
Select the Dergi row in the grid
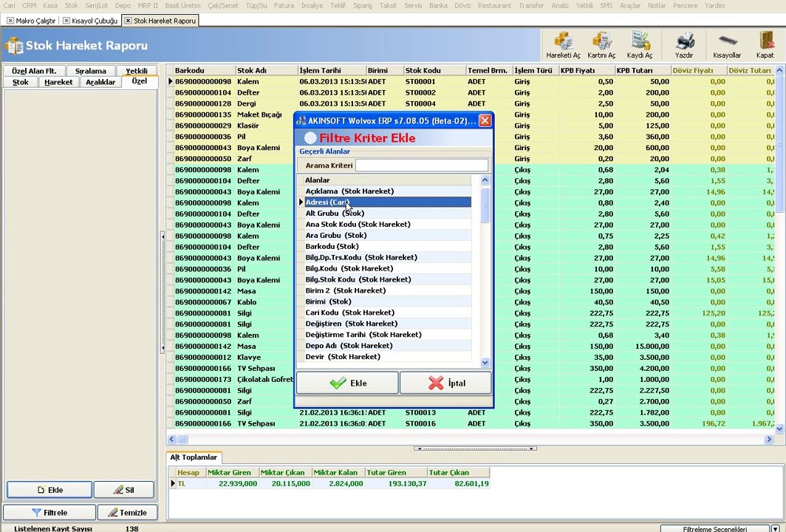tap(471, 103)
